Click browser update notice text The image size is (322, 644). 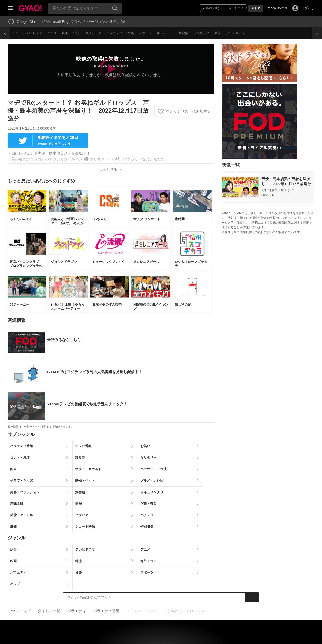click(x=72, y=22)
